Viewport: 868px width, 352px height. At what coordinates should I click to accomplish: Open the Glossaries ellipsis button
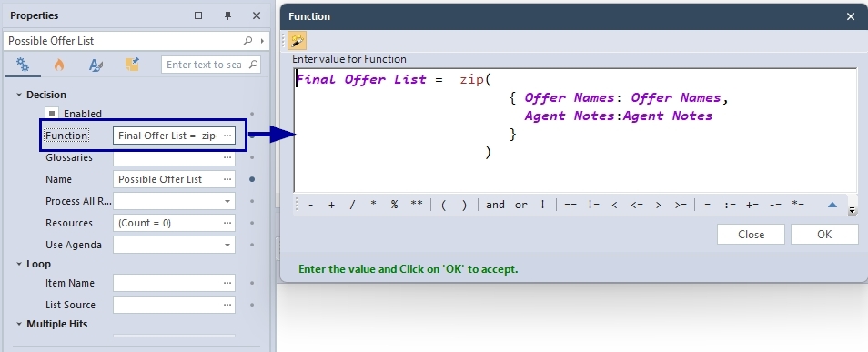(x=227, y=157)
